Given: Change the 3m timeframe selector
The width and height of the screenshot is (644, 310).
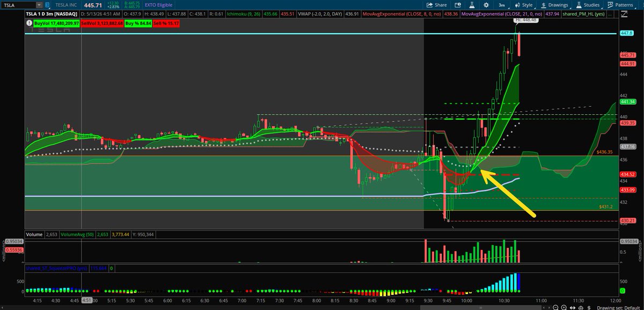Looking at the screenshot, I should (x=501, y=4).
